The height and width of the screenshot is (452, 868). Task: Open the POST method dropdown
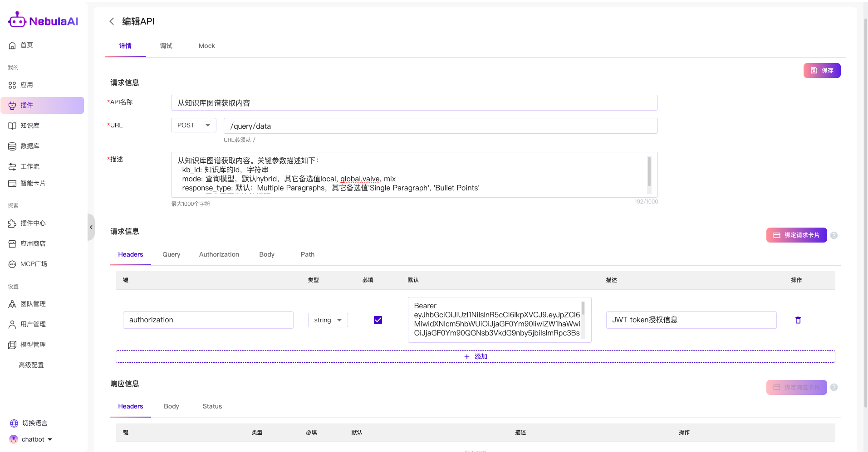[x=193, y=125]
